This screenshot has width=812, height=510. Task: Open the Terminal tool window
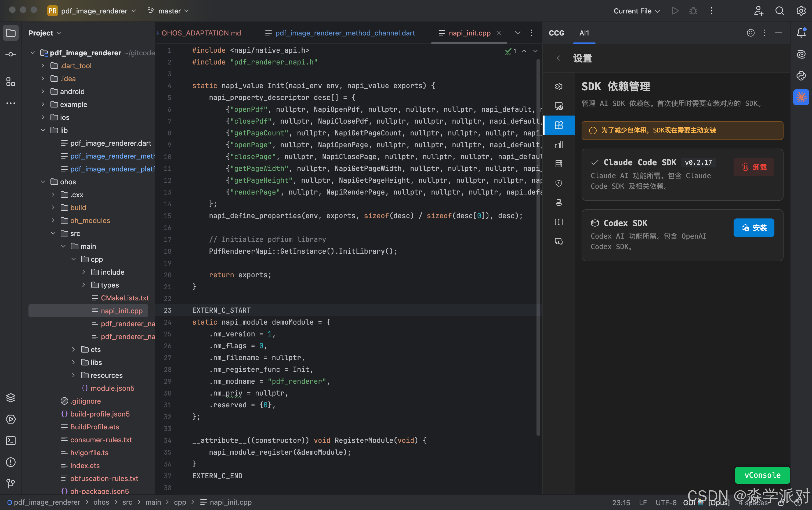[11, 441]
